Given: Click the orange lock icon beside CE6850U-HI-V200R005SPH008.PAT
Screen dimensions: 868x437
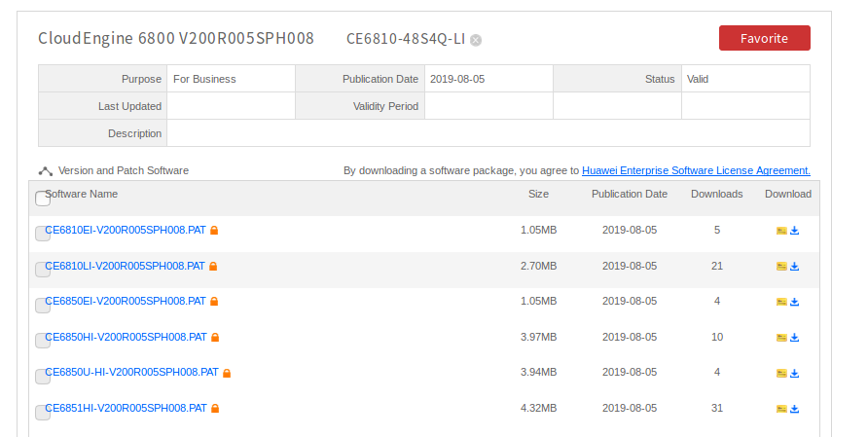Looking at the screenshot, I should click(x=227, y=373).
